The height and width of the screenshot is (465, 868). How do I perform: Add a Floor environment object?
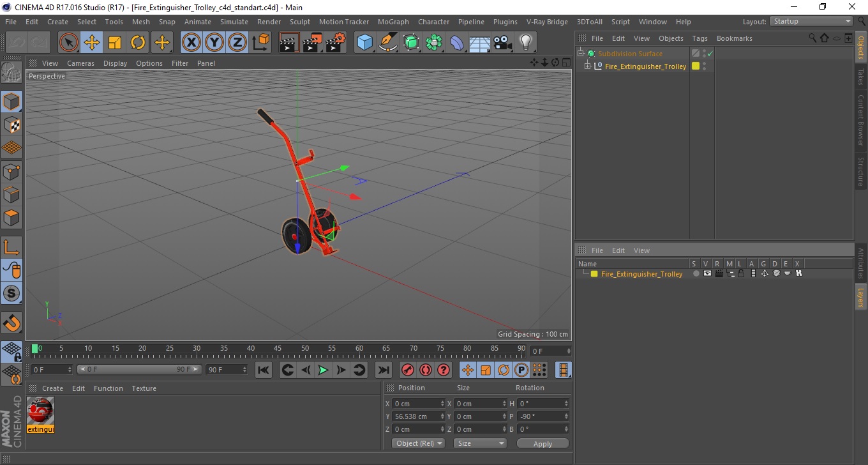coord(480,43)
